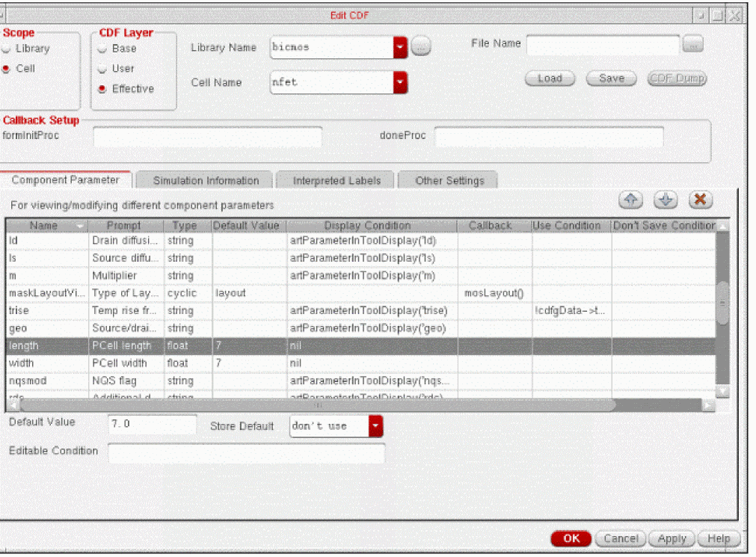Open the Library Name browse button
Image resolution: width=756 pixels, height=557 pixels.
pos(421,47)
